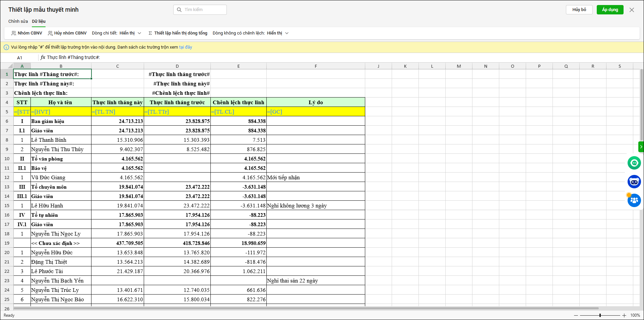Expand the green side panel arrow
644x320 pixels.
point(641,147)
